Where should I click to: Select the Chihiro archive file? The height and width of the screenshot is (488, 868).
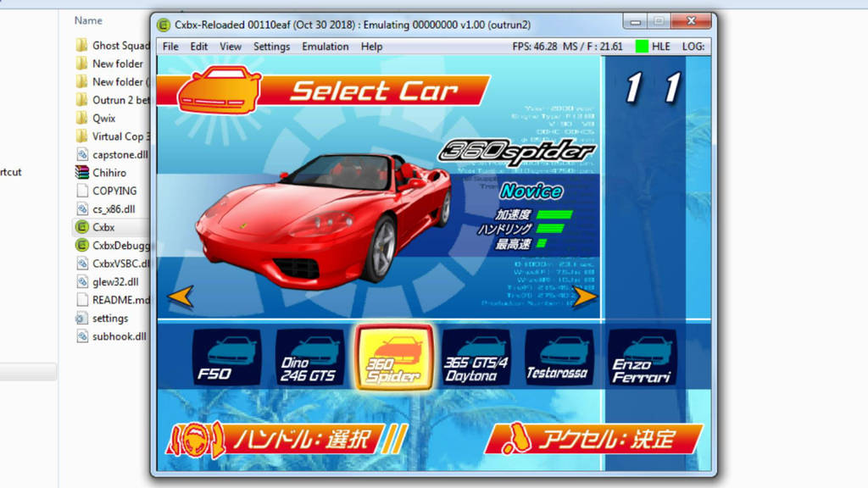click(x=101, y=173)
